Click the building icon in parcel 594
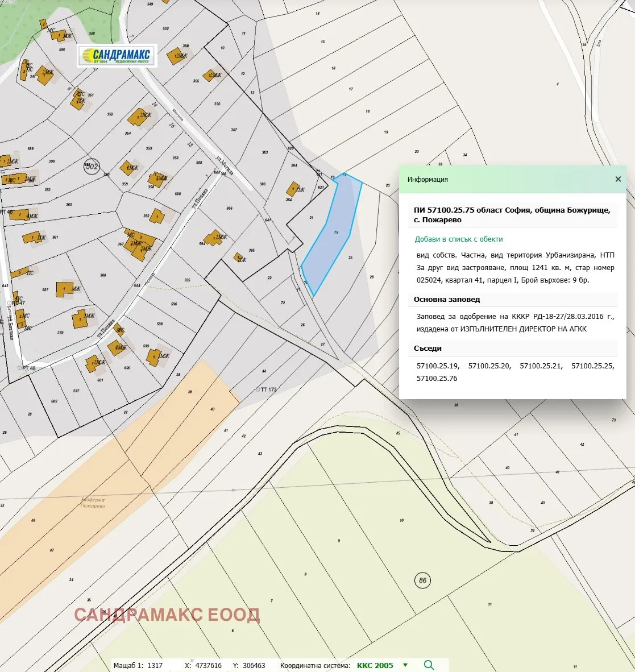The image size is (635, 672). (x=214, y=238)
